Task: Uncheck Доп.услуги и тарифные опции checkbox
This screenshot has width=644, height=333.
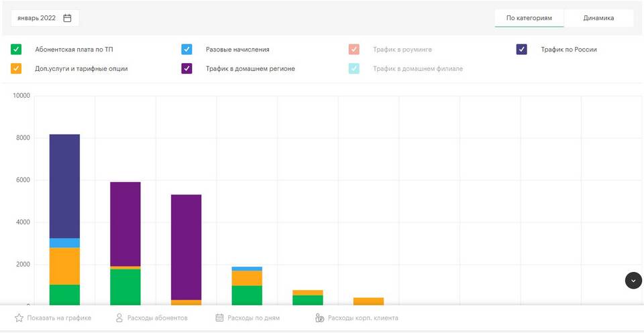Action: (x=16, y=68)
